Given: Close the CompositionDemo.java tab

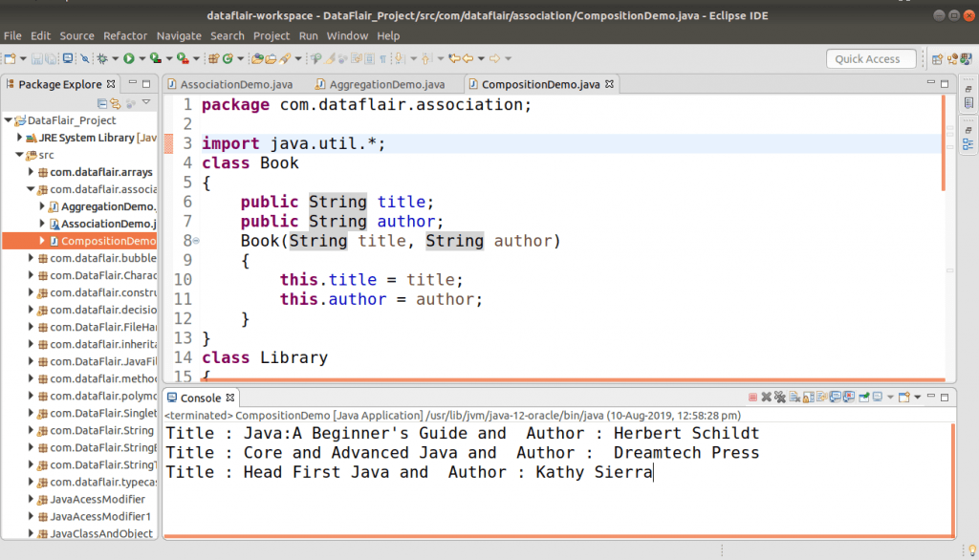Looking at the screenshot, I should click(609, 84).
